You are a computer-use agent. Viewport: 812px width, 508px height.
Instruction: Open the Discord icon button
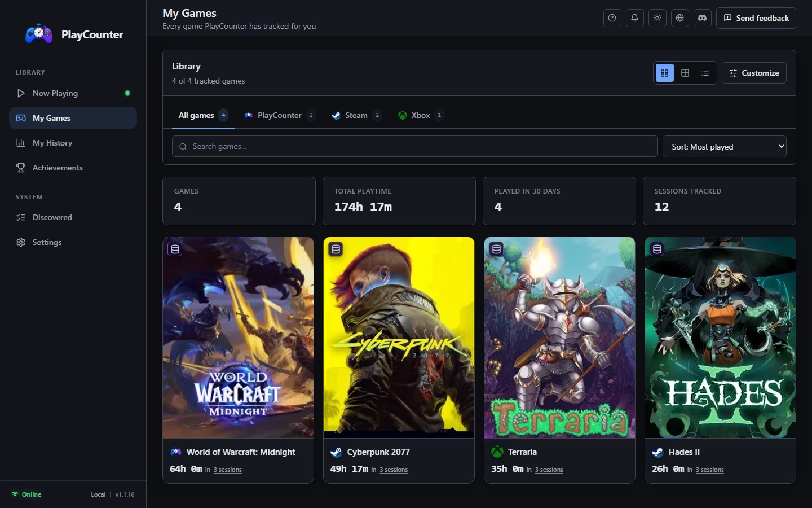[702, 18]
